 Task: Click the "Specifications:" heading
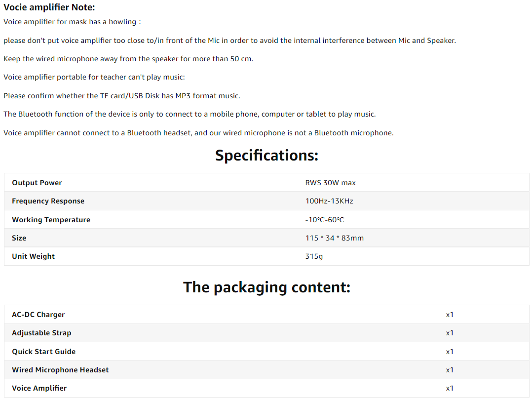point(266,156)
